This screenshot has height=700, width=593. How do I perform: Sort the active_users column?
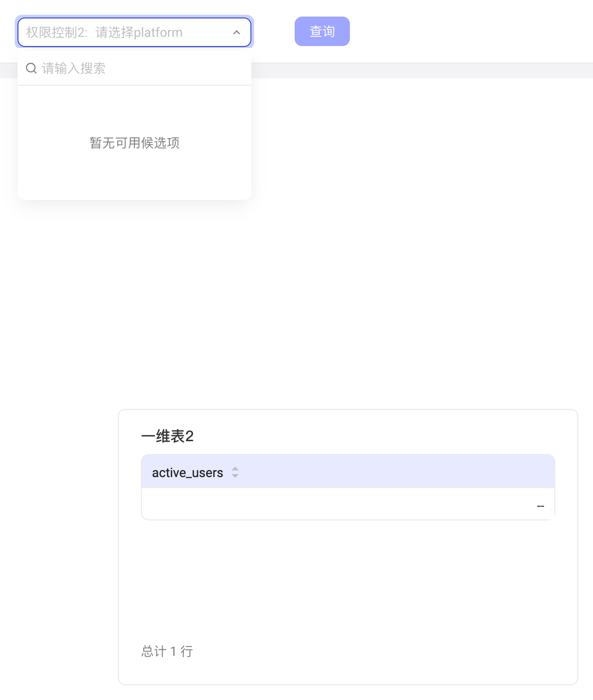(235, 472)
